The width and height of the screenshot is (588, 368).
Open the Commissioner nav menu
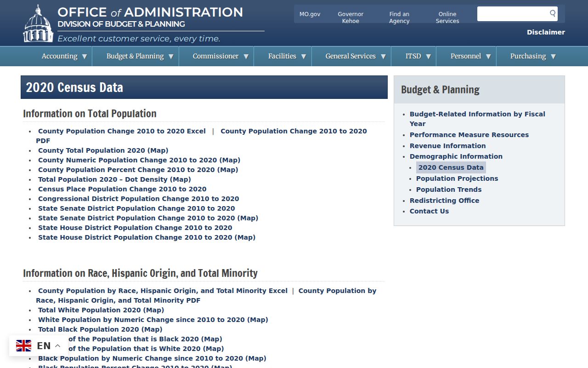click(x=215, y=56)
